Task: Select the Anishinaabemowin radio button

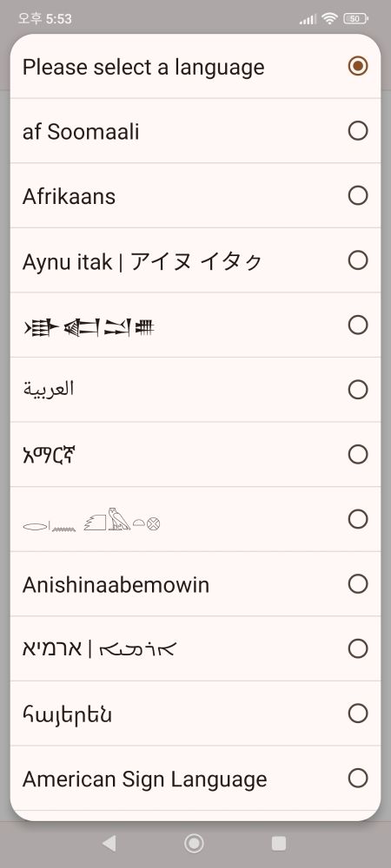Action: tap(358, 583)
